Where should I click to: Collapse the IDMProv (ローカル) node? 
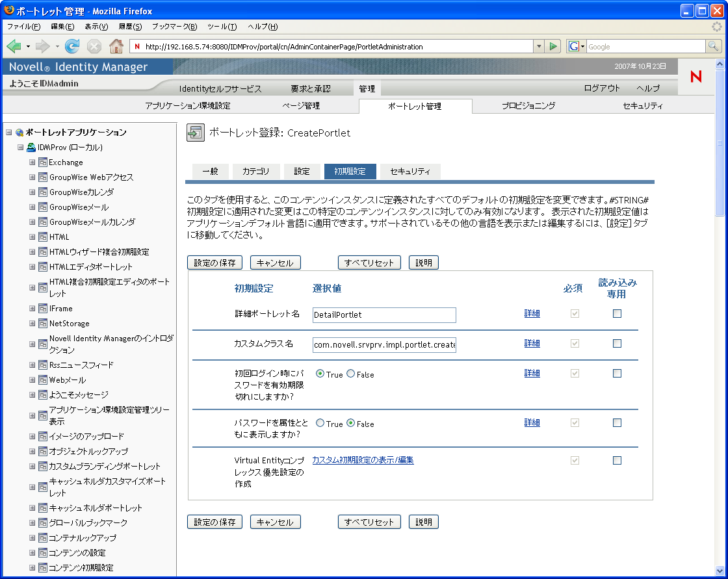(x=20, y=148)
